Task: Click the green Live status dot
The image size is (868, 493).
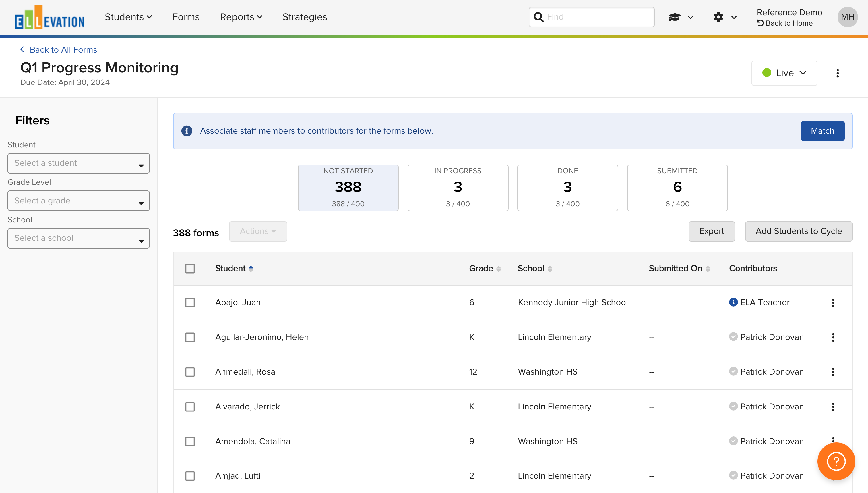Action: [766, 73]
